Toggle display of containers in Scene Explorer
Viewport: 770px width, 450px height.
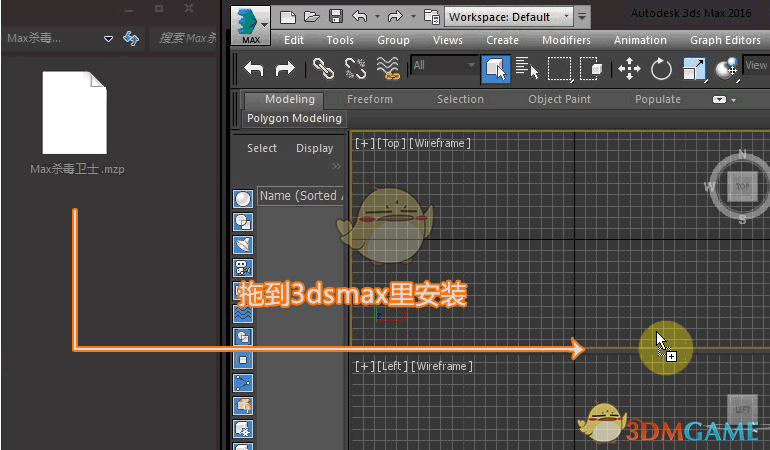(243, 406)
